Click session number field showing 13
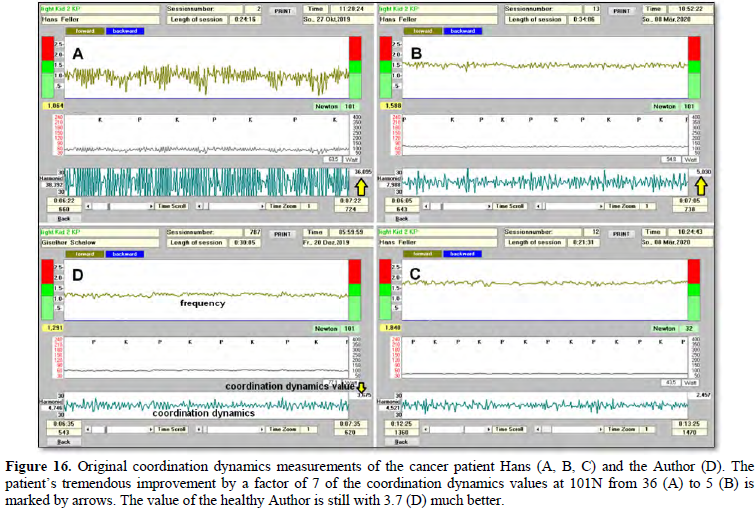 tap(592, 9)
